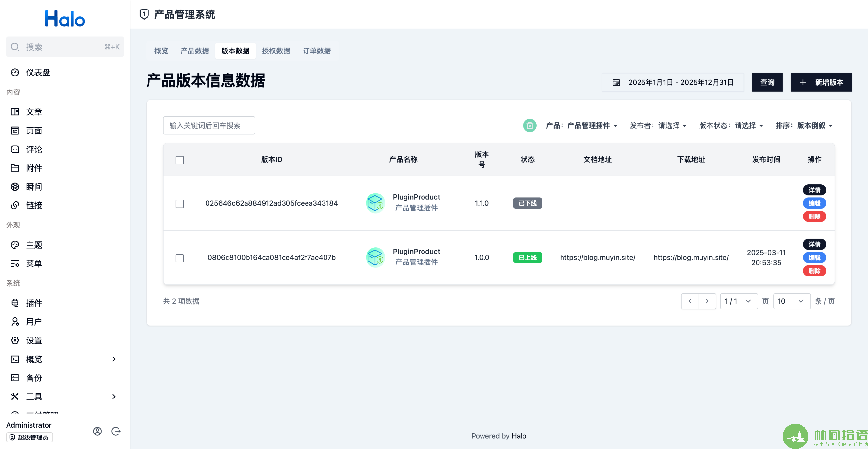Open 附件 attachments folder icon

[15, 168]
